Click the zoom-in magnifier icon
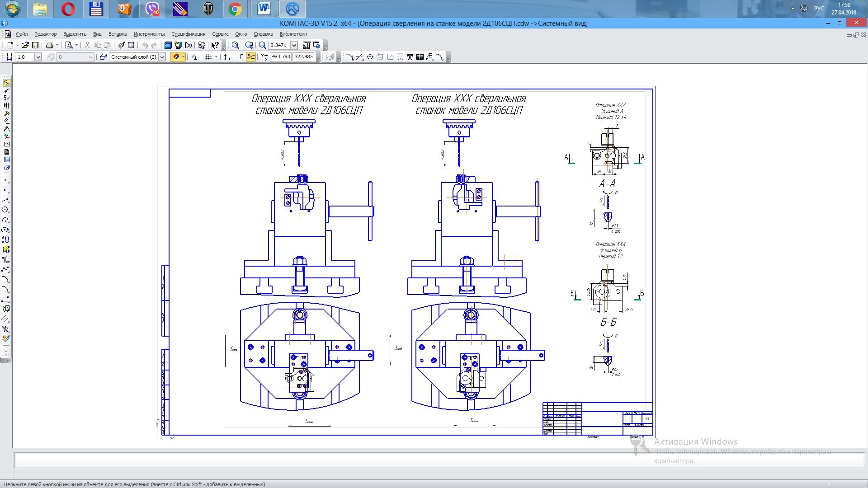The image size is (868, 488). click(x=262, y=45)
